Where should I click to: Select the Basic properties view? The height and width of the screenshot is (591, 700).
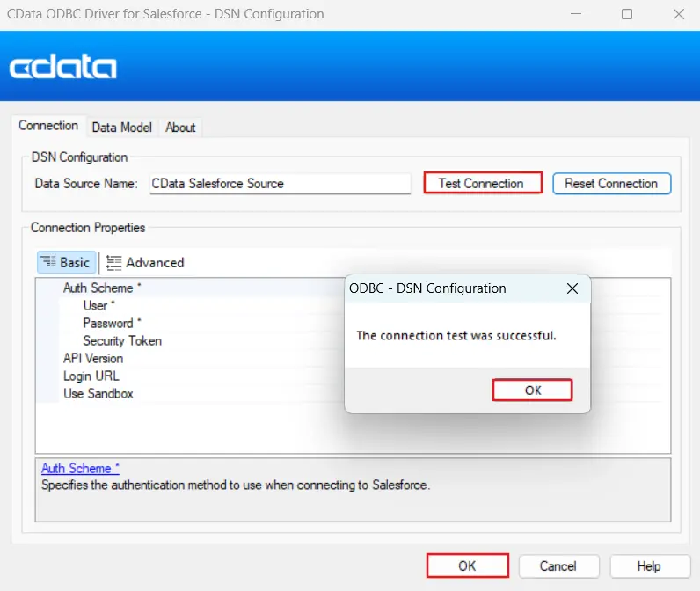[x=66, y=262]
